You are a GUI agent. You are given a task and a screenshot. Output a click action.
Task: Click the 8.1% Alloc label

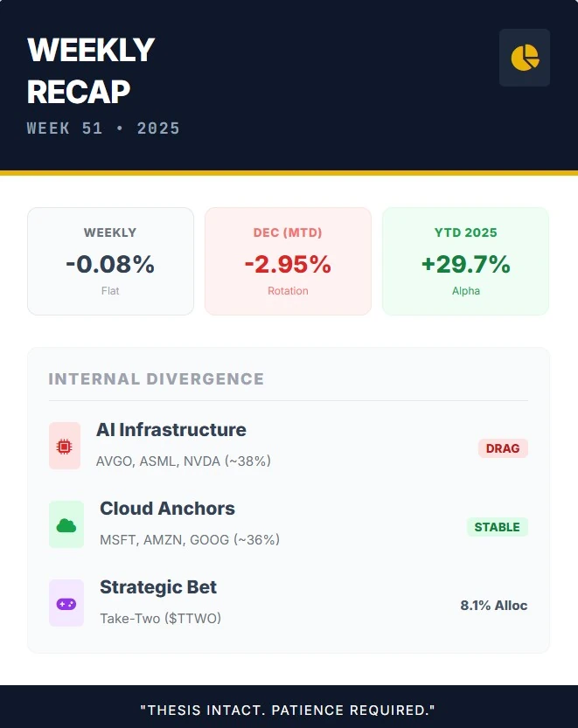(494, 605)
